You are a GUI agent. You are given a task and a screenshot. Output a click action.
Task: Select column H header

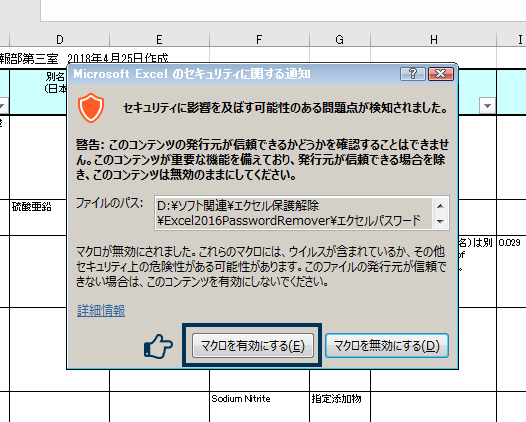(433, 40)
